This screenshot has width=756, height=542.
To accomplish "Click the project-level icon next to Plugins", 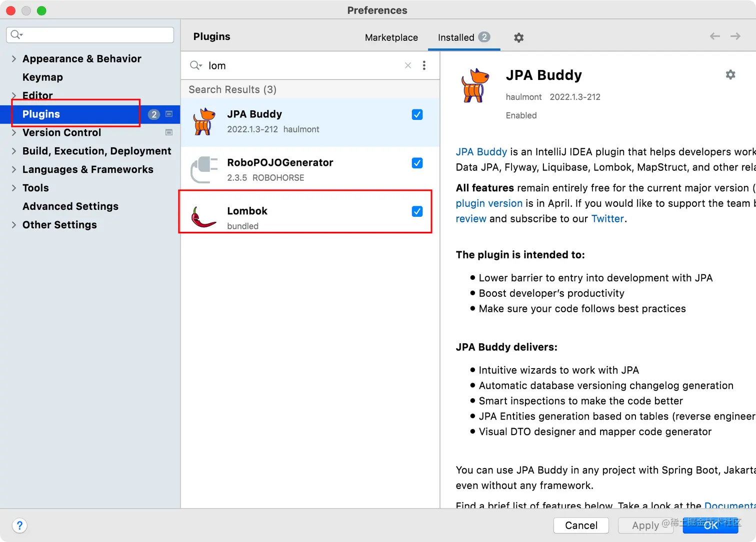I will pyautogui.click(x=169, y=114).
